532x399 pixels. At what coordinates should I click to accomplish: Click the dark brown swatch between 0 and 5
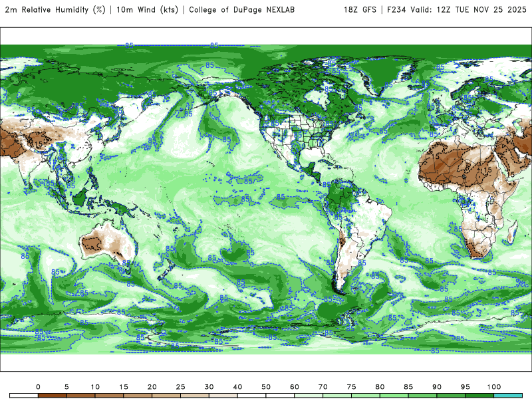[53, 396]
